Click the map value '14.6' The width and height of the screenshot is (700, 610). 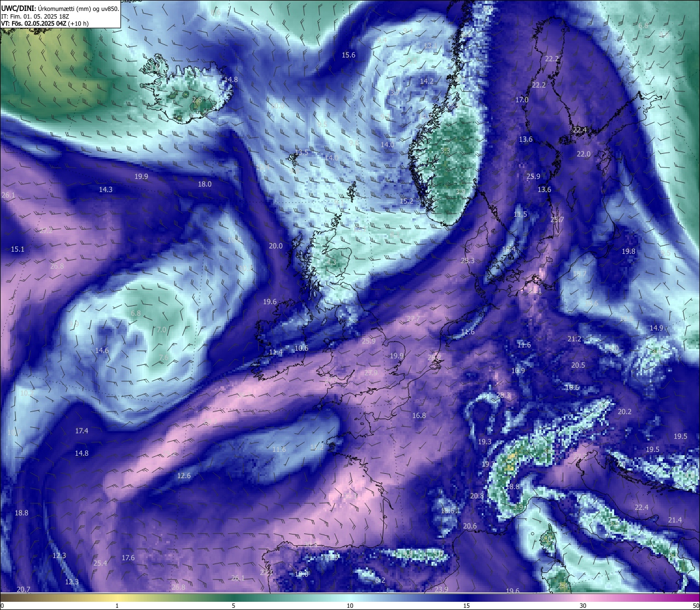click(102, 350)
